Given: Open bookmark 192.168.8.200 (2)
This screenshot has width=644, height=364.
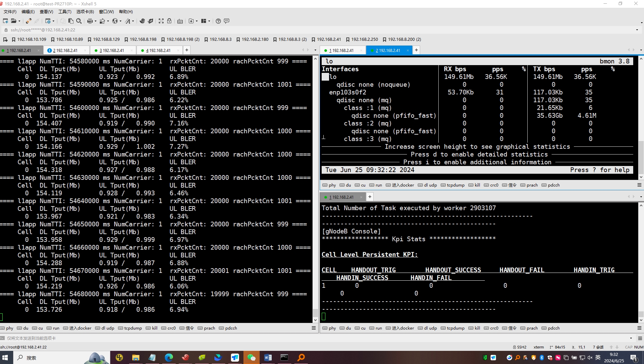Looking at the screenshot, I should point(402,39).
